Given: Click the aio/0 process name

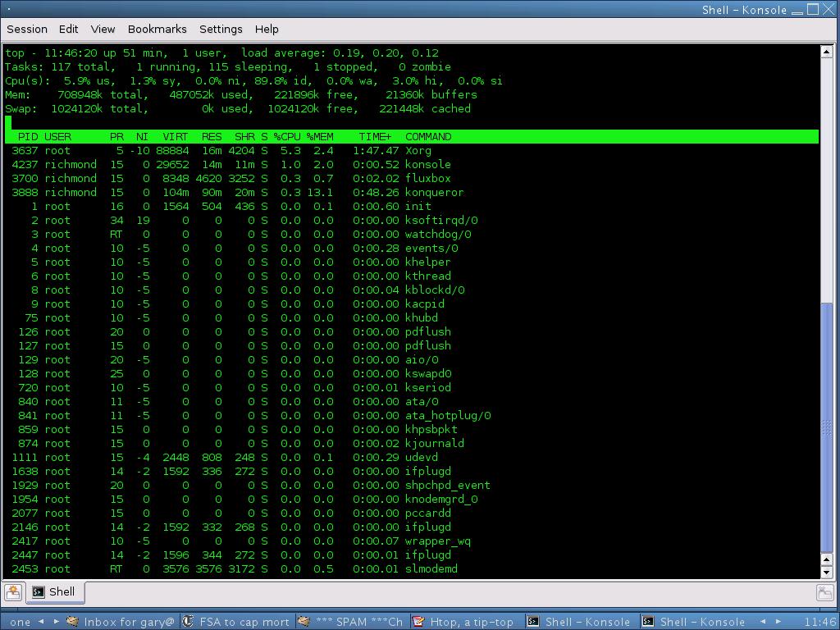Looking at the screenshot, I should click(x=421, y=359).
